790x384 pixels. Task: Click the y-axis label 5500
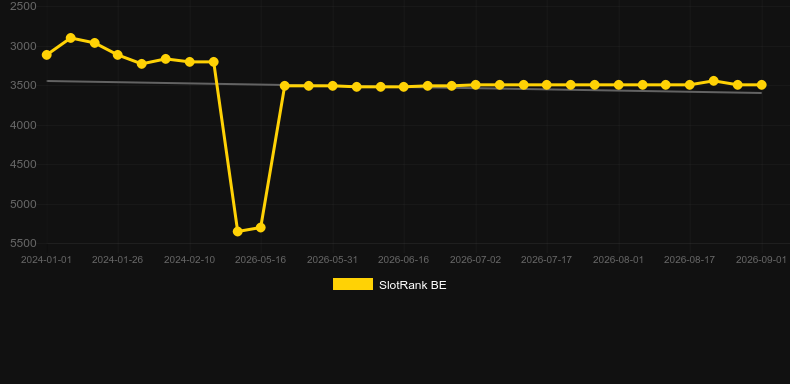pyautogui.click(x=23, y=243)
